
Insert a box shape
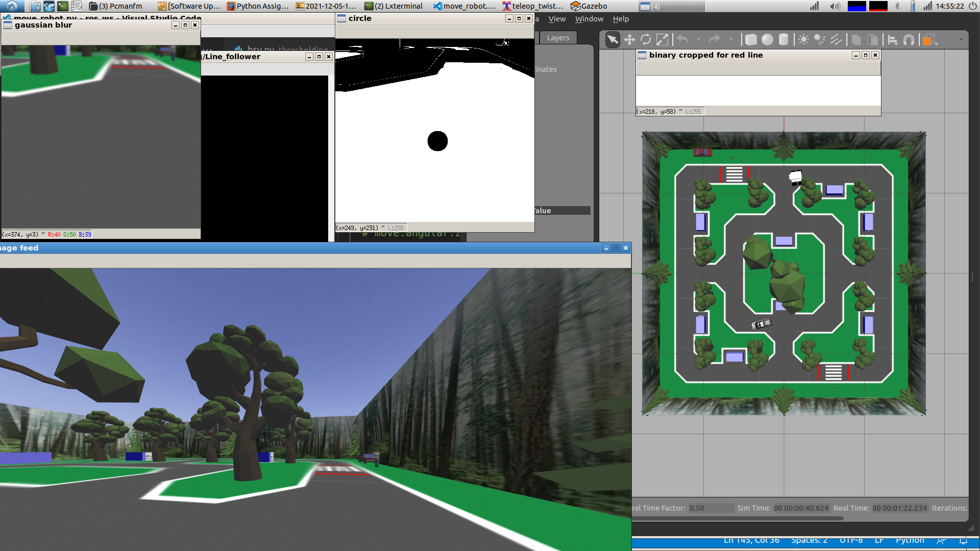[751, 40]
